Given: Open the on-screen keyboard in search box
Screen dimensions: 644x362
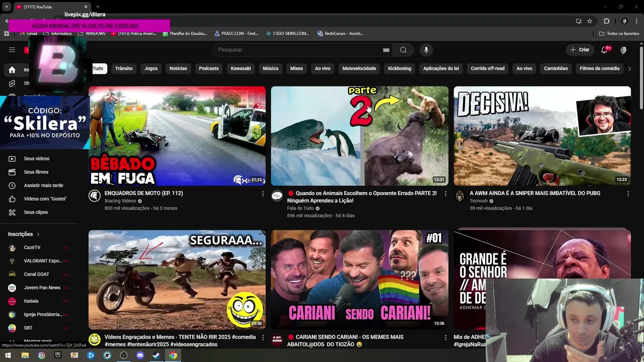Looking at the screenshot, I should point(386,50).
